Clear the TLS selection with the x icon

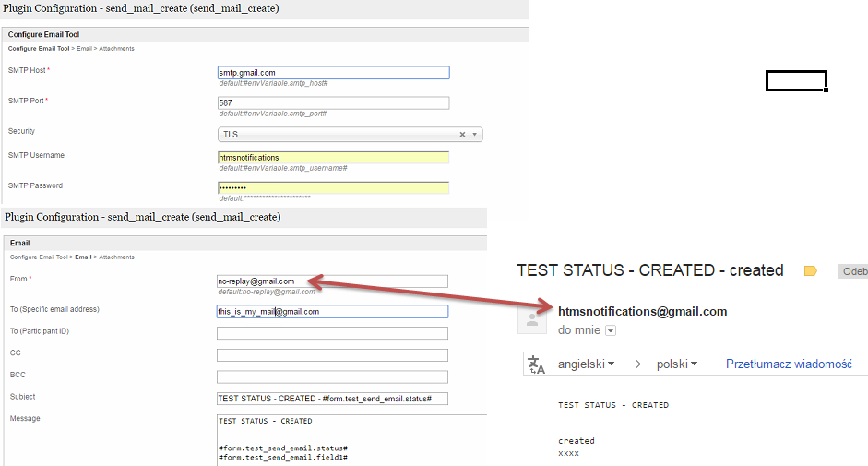(462, 135)
